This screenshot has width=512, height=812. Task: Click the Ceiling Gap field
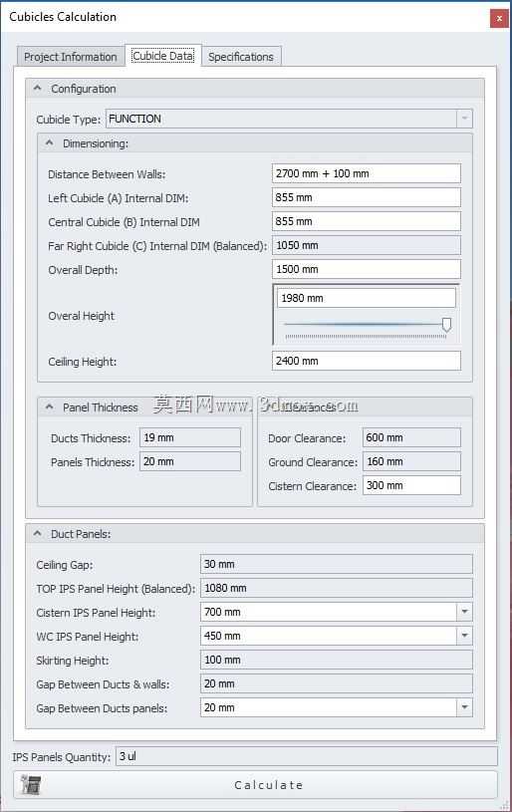point(337,564)
